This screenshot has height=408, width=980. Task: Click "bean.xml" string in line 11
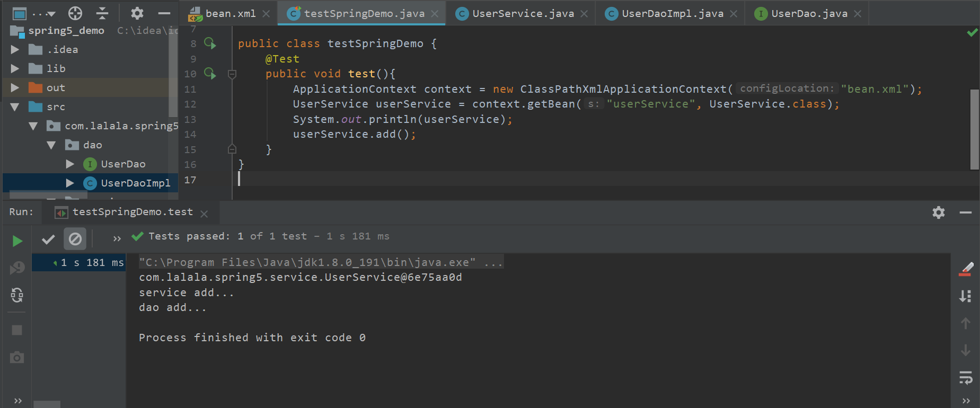[875, 89]
